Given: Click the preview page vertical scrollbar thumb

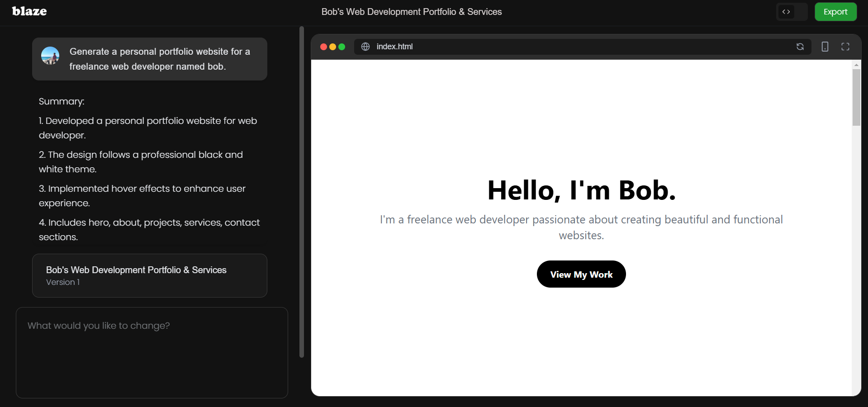Looking at the screenshot, I should 856,97.
